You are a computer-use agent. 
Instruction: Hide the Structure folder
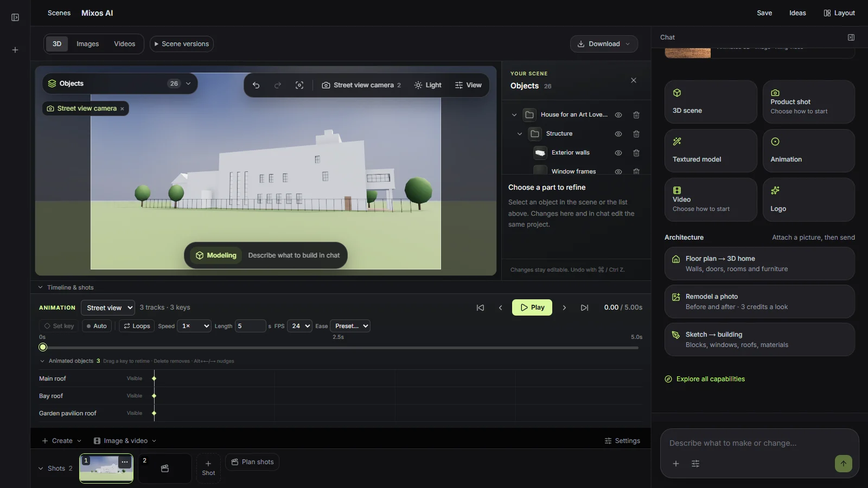coord(618,134)
